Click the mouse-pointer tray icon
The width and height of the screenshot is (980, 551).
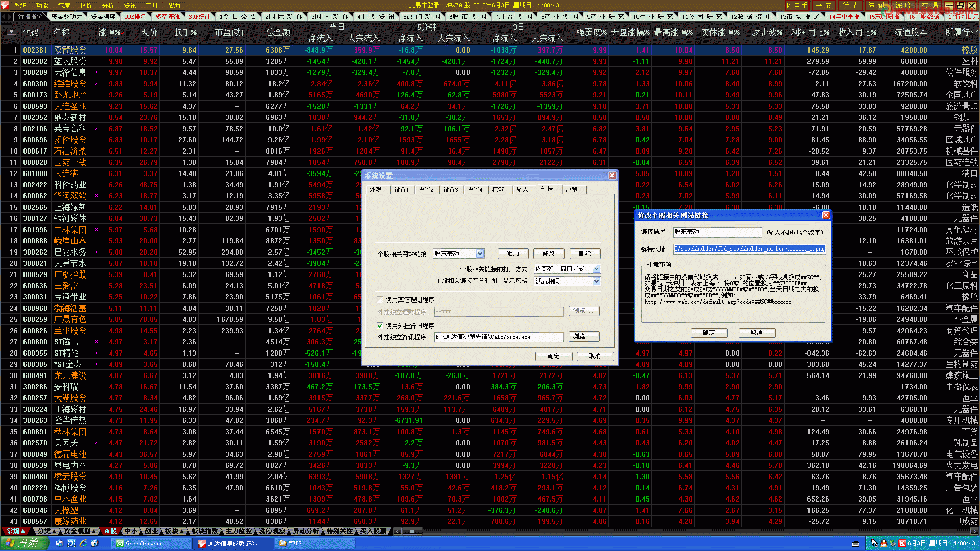874,543
